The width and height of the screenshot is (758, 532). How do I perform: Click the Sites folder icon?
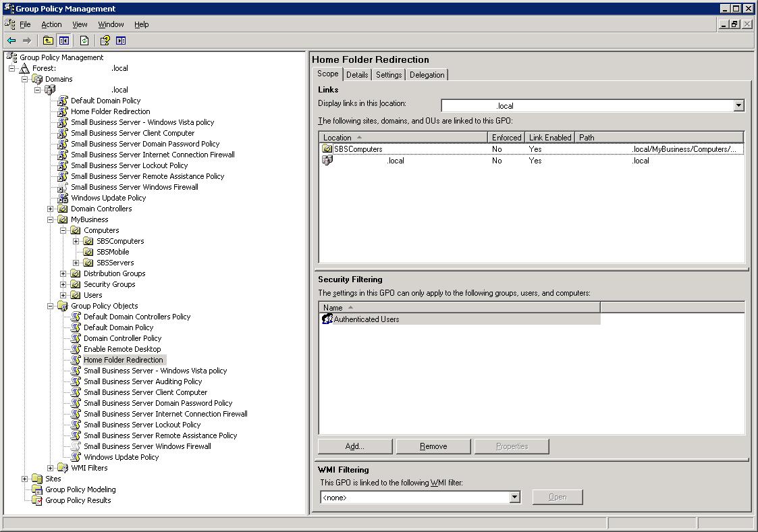click(x=37, y=478)
